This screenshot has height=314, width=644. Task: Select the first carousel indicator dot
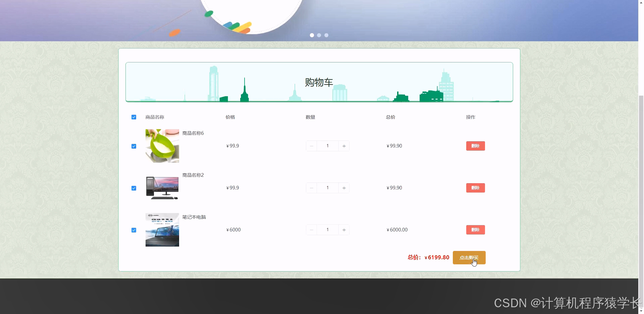pos(312,35)
